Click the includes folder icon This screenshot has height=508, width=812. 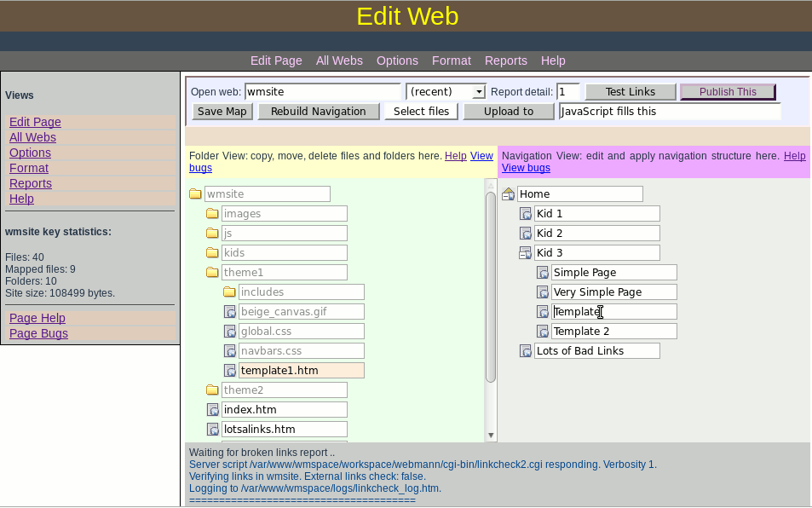tap(229, 292)
